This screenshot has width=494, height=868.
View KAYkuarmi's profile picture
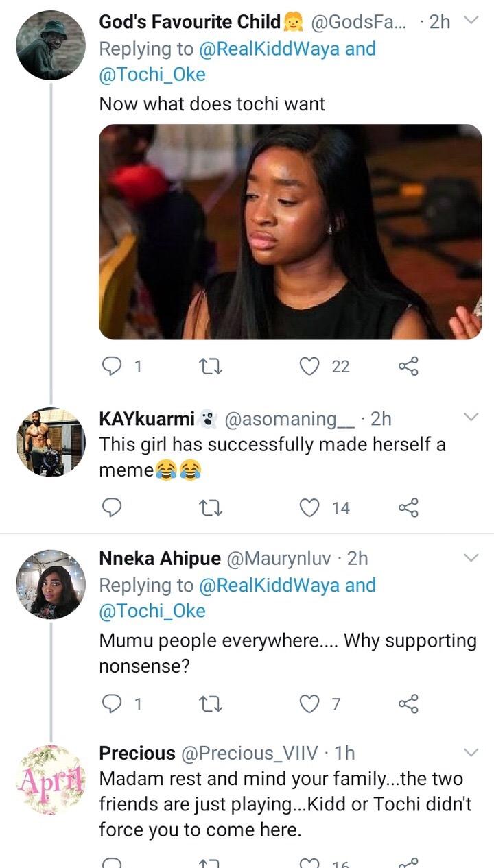point(50,442)
